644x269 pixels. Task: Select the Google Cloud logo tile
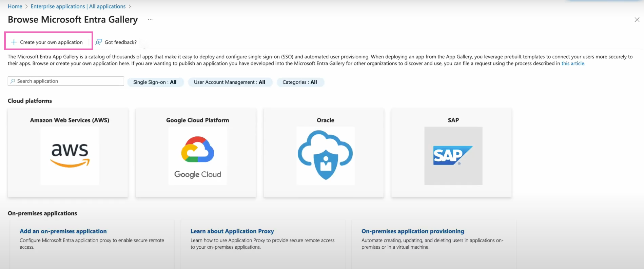(x=198, y=156)
